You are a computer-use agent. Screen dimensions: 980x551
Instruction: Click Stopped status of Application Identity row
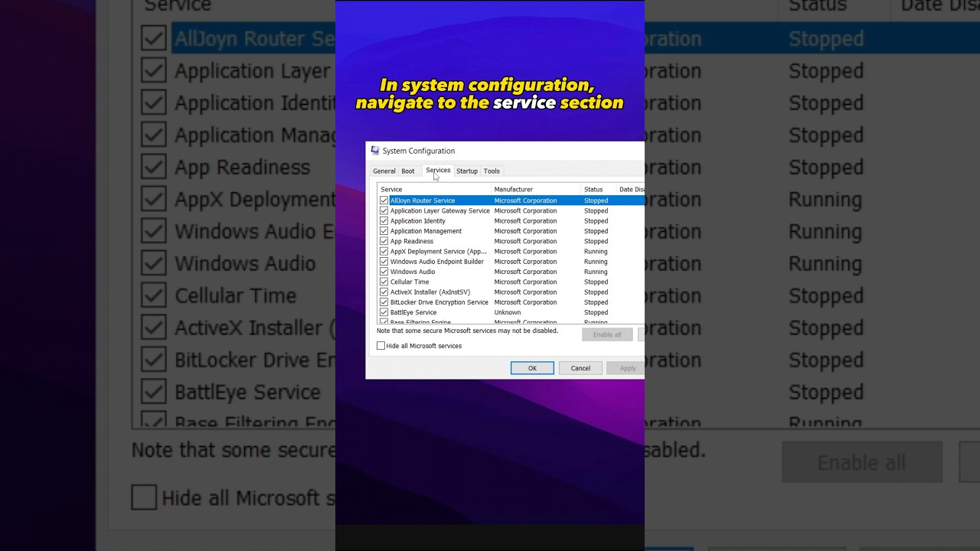(596, 221)
